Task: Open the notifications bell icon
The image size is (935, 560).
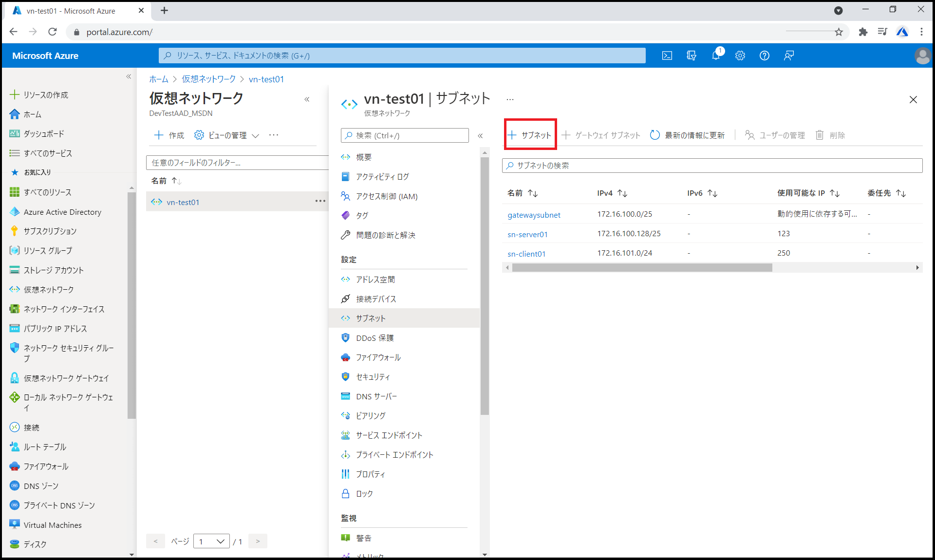Action: [715, 56]
